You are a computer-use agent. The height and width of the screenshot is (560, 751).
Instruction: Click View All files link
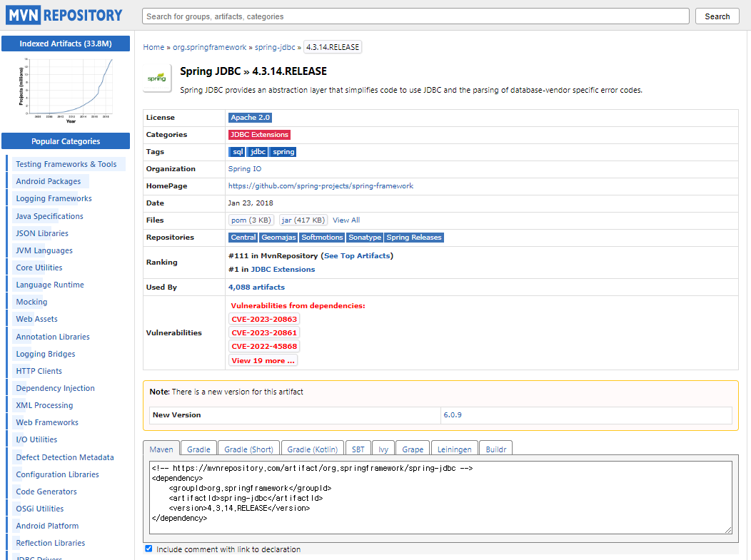[346, 220]
